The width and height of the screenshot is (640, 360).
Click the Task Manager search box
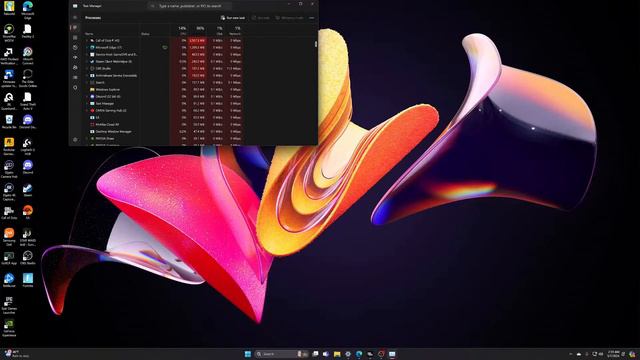click(x=190, y=6)
